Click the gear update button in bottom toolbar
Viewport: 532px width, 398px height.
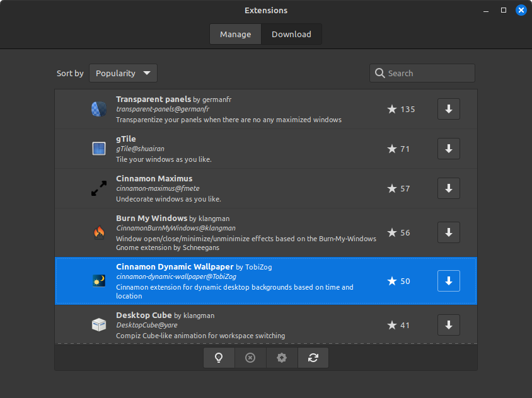(x=282, y=358)
